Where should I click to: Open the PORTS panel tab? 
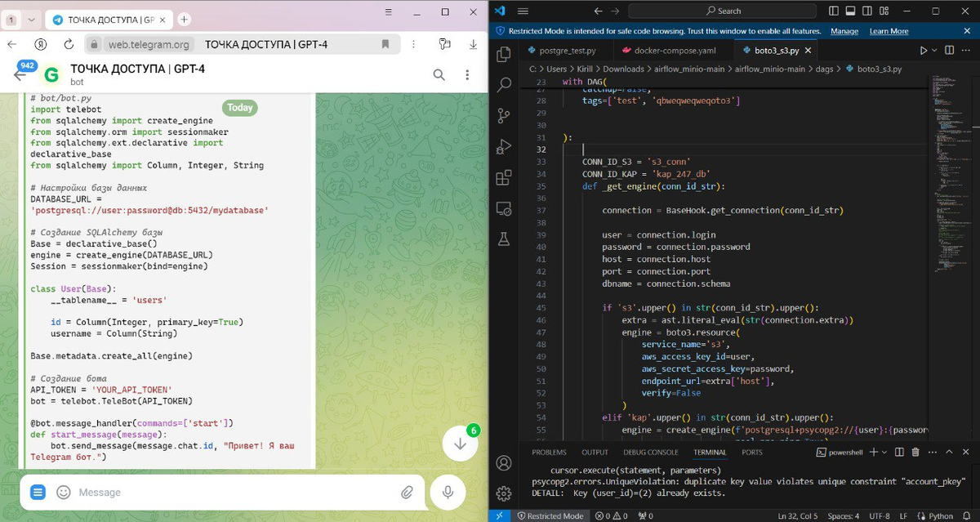click(x=752, y=452)
